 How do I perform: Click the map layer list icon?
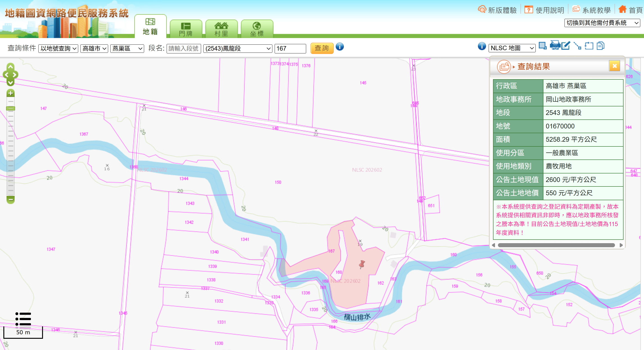tap(23, 319)
